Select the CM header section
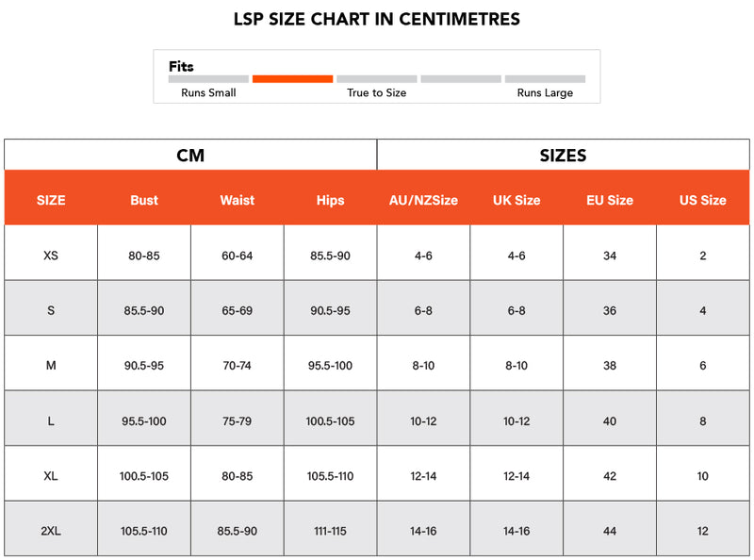The width and height of the screenshot is (754, 560). click(190, 156)
